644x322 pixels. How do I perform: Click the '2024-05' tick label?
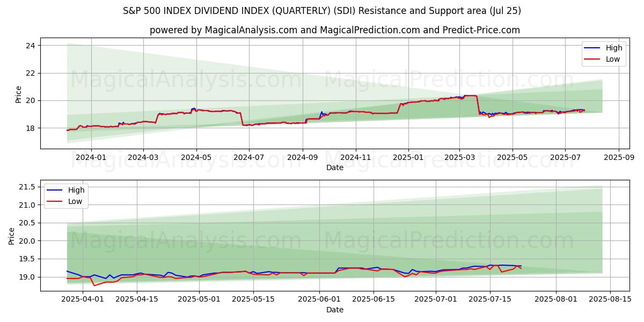196,157
